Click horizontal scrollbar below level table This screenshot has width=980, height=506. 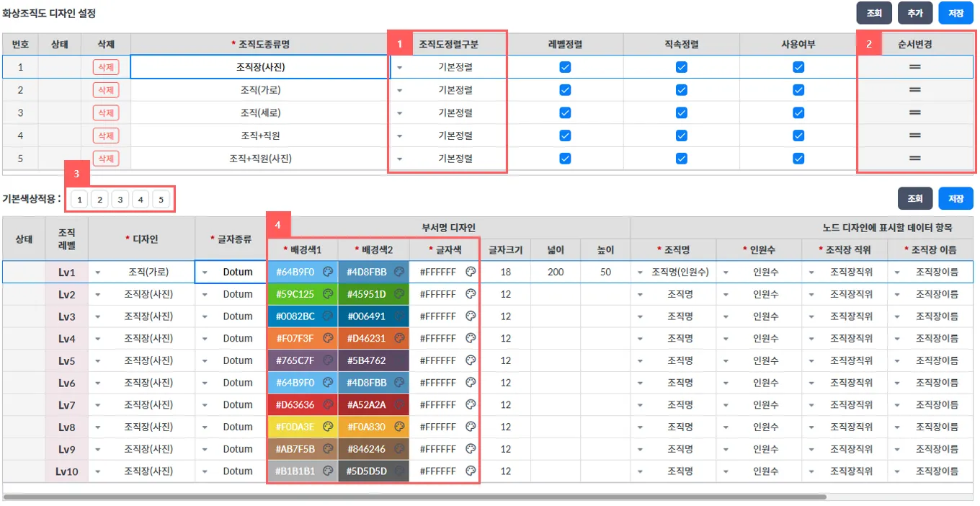tap(414, 497)
